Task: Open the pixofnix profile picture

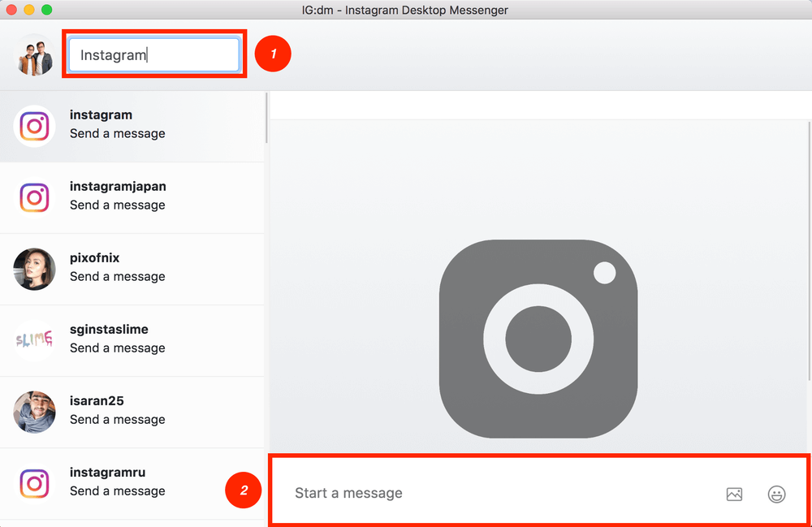Action: tap(34, 269)
